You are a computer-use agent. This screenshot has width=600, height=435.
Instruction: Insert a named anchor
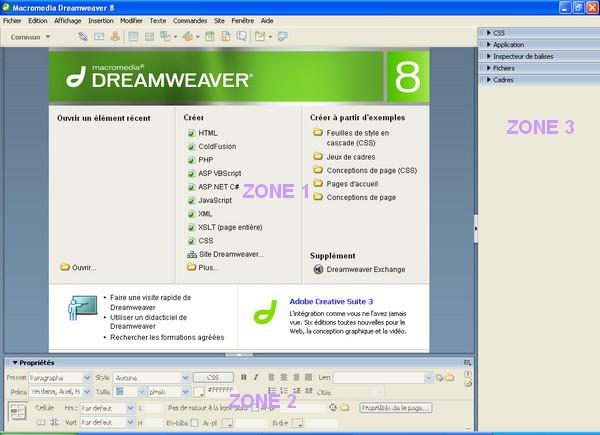[x=115, y=36]
